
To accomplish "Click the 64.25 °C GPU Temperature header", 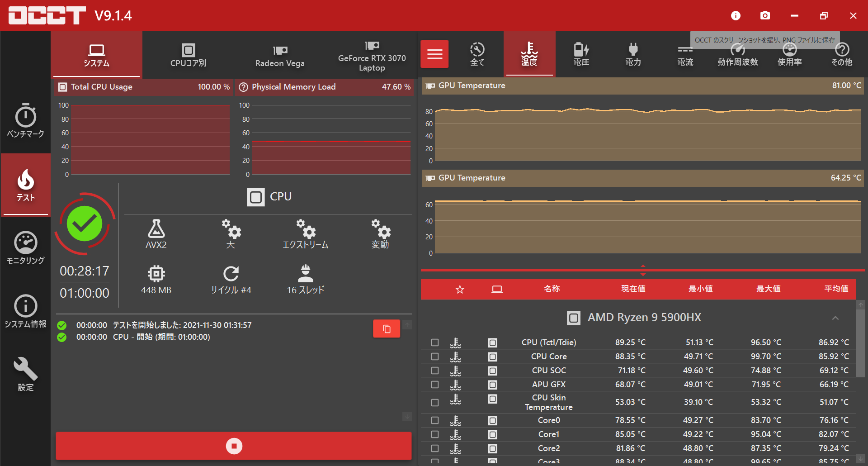I will coord(642,178).
